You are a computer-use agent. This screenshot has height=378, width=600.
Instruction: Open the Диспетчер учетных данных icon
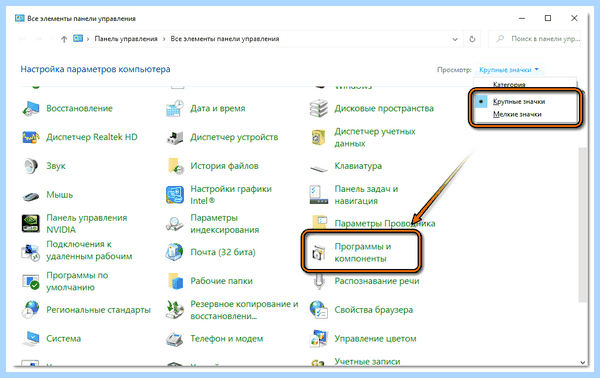[x=319, y=137]
